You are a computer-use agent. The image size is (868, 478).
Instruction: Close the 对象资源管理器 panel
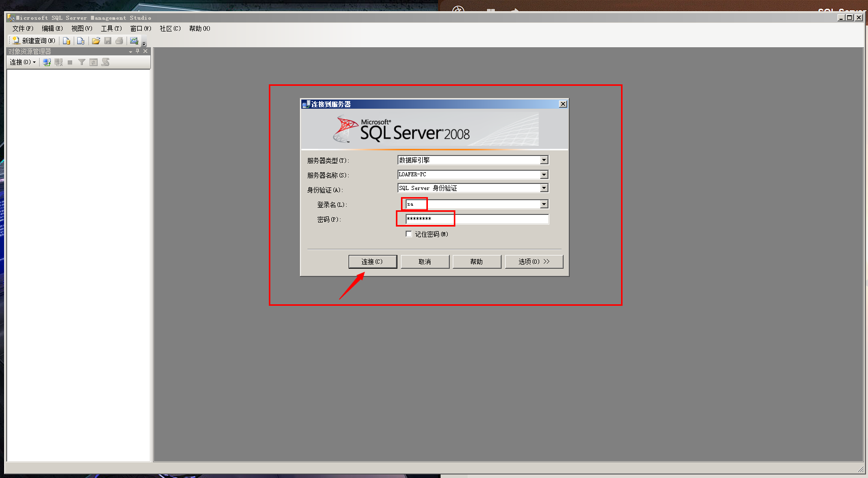145,51
